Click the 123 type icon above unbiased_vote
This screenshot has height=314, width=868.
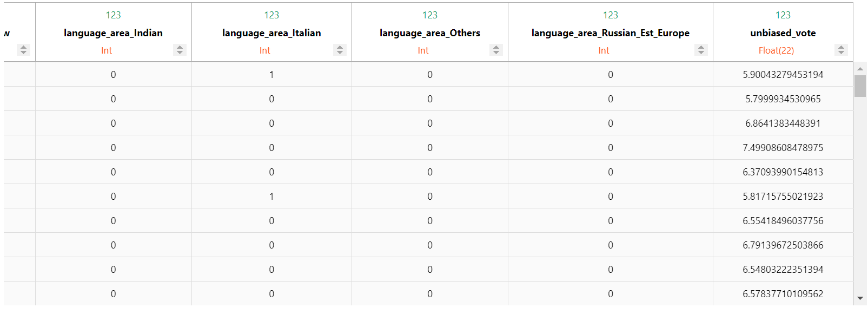[783, 15]
